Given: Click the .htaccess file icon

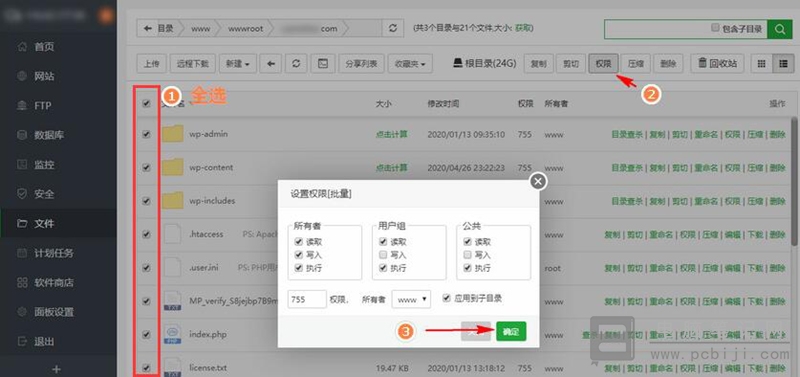Looking at the screenshot, I should pyautogui.click(x=172, y=234).
